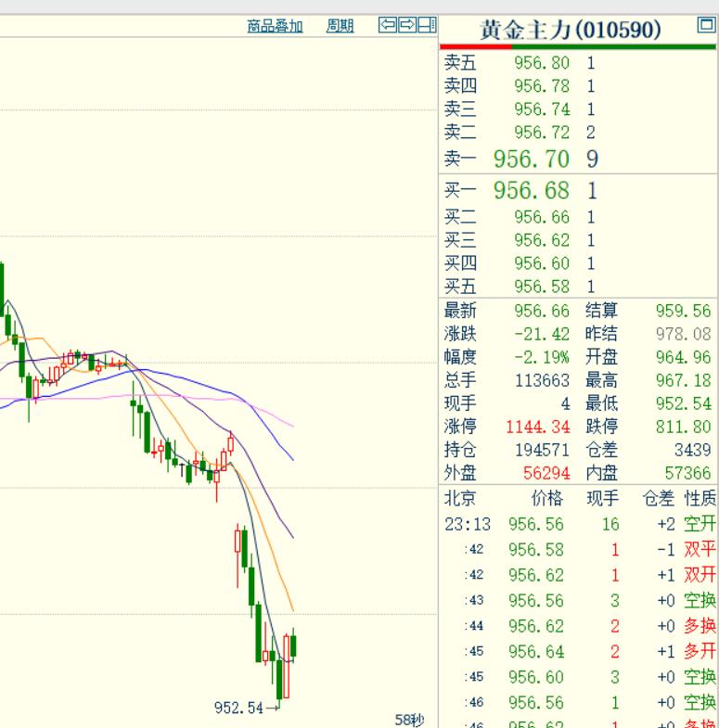Click the 内盘 value 57366
This screenshot has height=728, width=719.
pos(687,473)
